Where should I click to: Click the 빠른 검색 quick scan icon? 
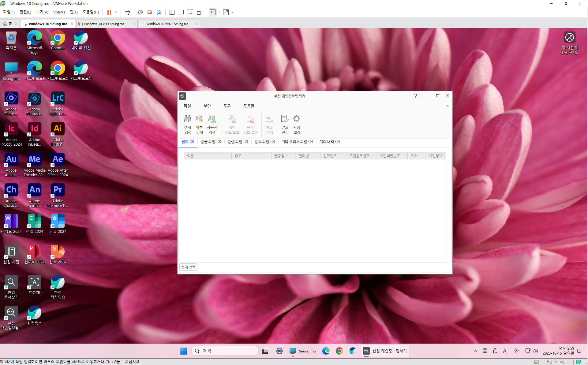(x=199, y=124)
